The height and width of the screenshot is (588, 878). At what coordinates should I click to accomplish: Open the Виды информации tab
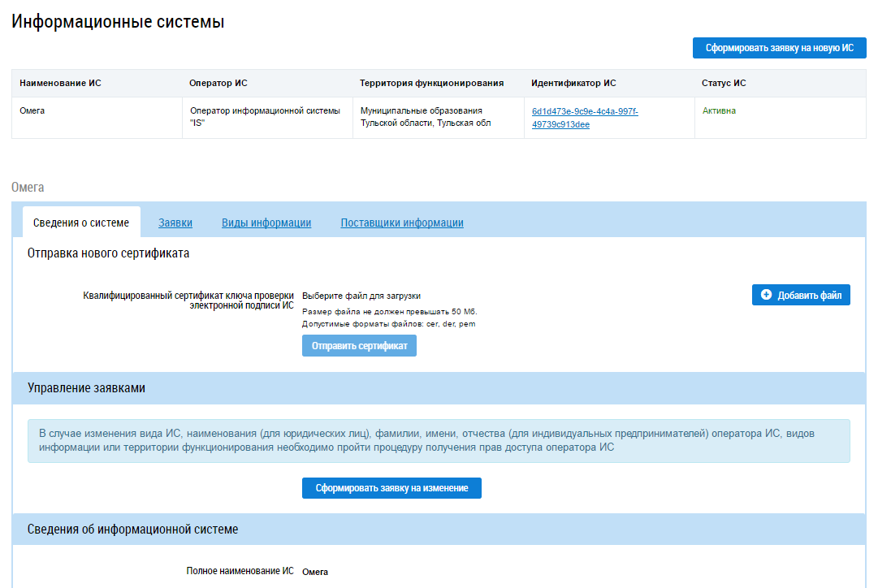tap(266, 223)
